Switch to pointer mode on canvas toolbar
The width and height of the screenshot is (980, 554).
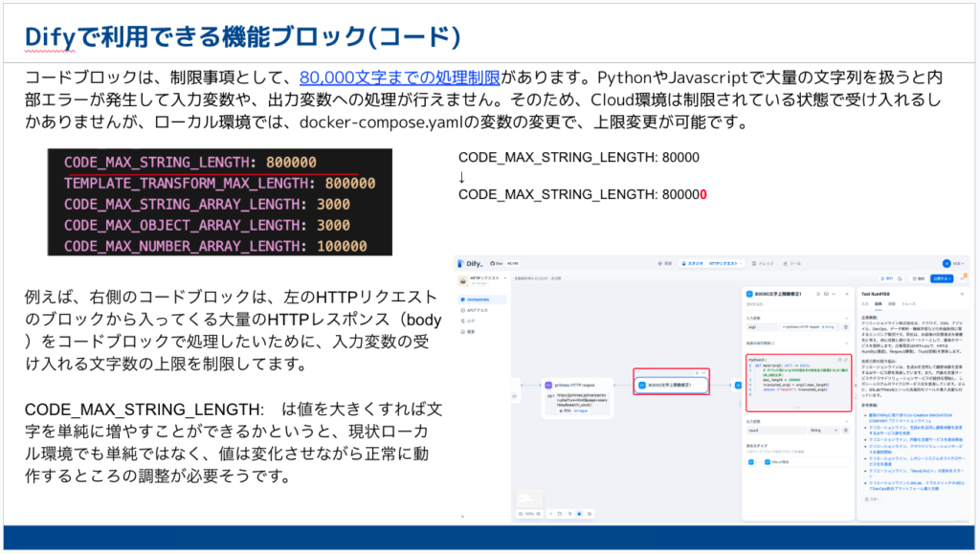570,514
